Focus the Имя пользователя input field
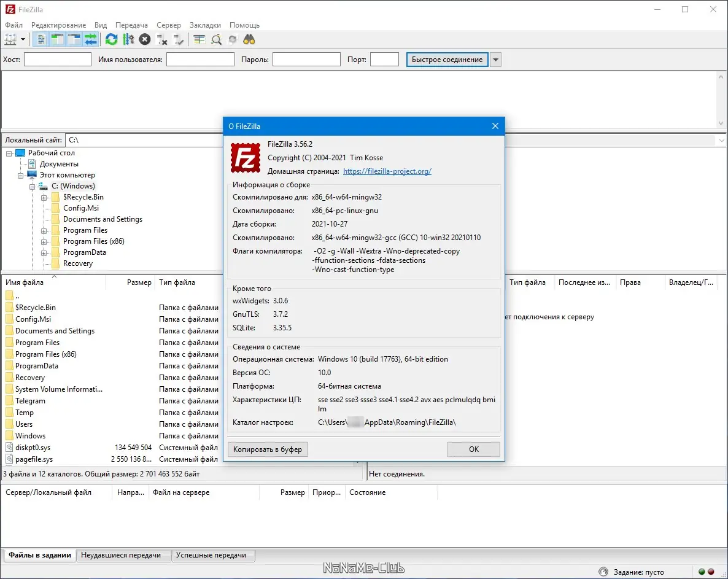This screenshot has width=728, height=579. point(200,60)
